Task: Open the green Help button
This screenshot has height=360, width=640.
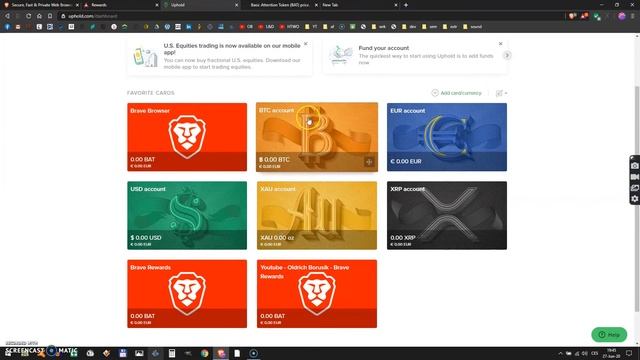Action: click(x=609, y=335)
